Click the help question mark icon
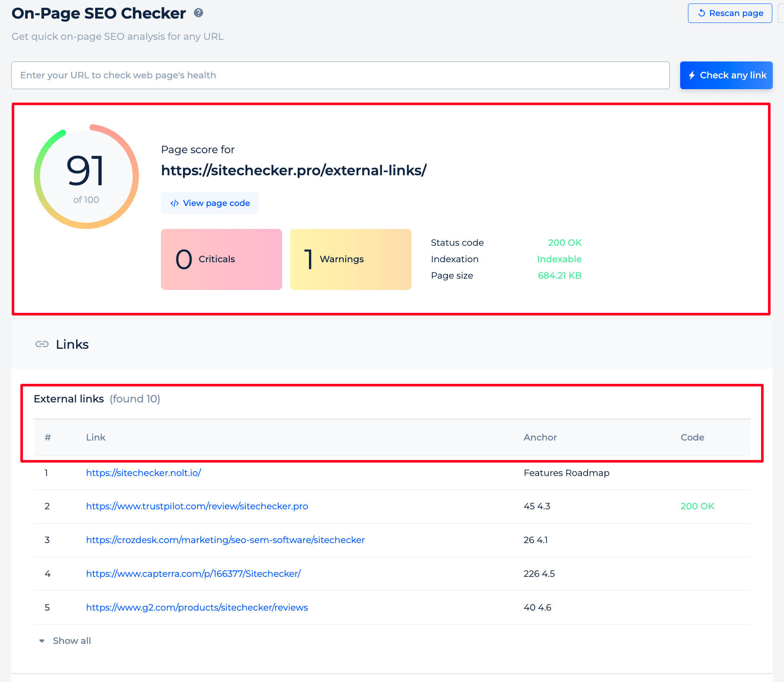The height and width of the screenshot is (682, 784). (199, 13)
